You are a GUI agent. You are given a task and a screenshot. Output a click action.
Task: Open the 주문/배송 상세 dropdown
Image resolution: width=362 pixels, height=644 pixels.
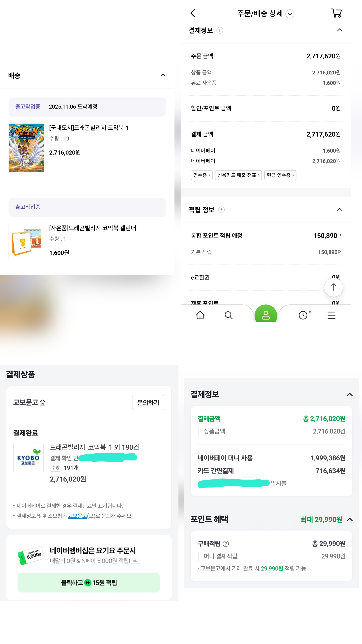coord(290,14)
